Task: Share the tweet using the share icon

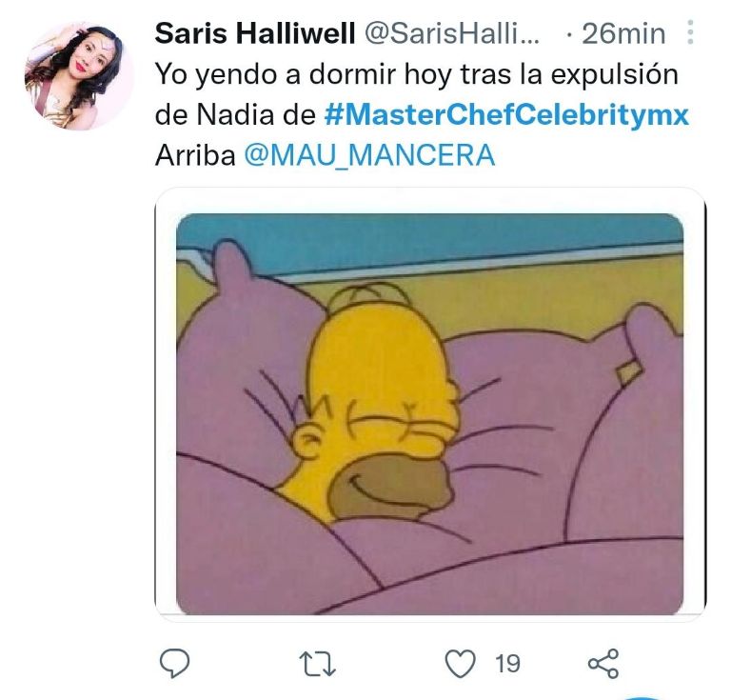Action: (603, 663)
